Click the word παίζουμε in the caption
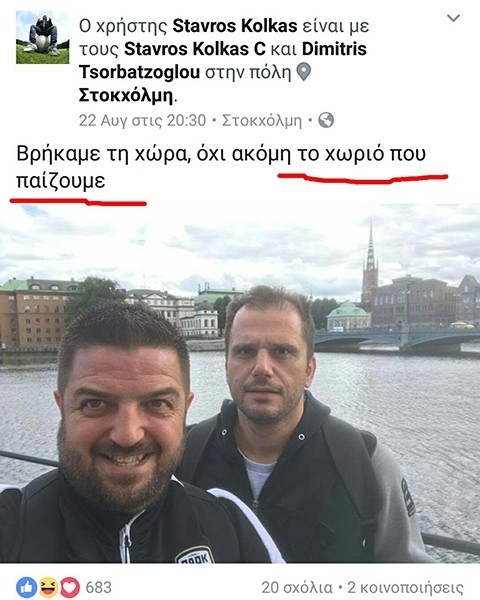 coord(60,180)
